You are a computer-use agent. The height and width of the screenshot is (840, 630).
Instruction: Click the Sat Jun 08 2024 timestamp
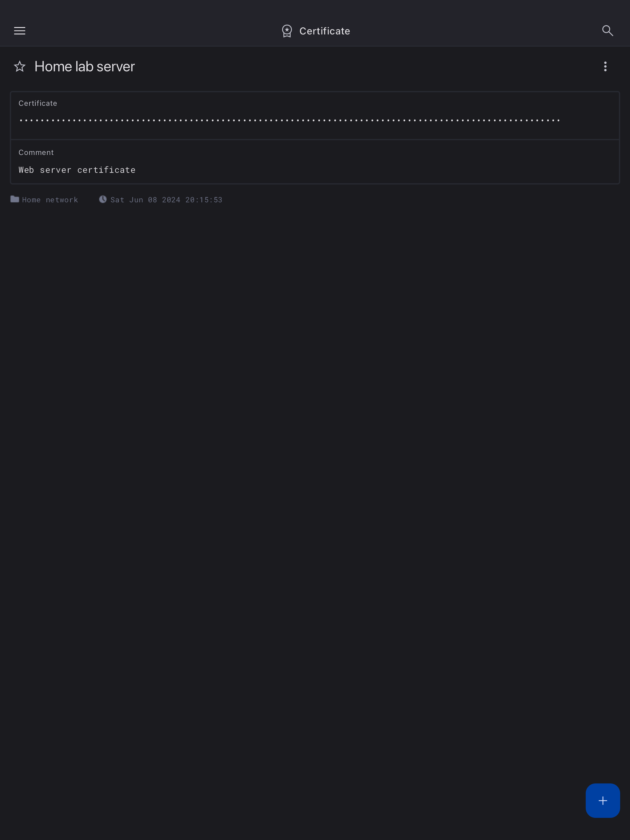tap(166, 200)
